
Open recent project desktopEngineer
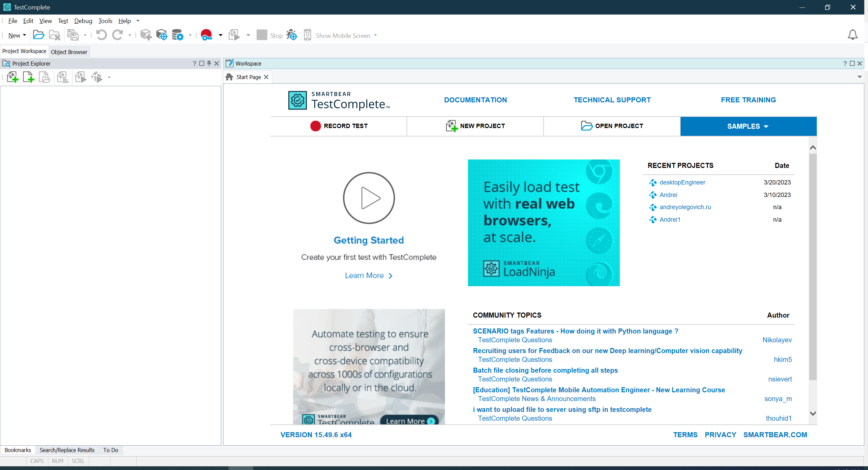pos(682,182)
